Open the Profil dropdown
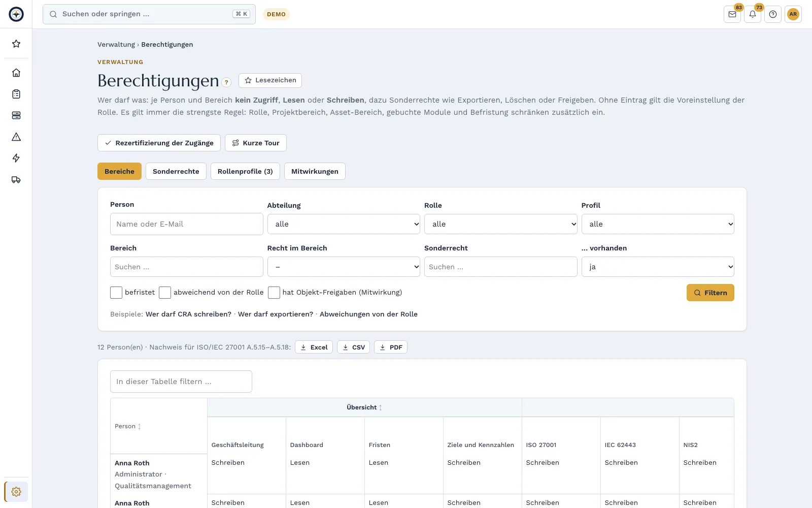Viewport: 812px width, 508px height. click(658, 224)
